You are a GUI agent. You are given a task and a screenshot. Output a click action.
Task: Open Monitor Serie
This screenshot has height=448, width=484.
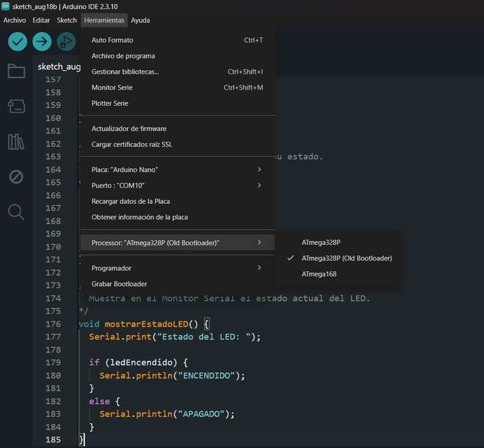pos(178,88)
